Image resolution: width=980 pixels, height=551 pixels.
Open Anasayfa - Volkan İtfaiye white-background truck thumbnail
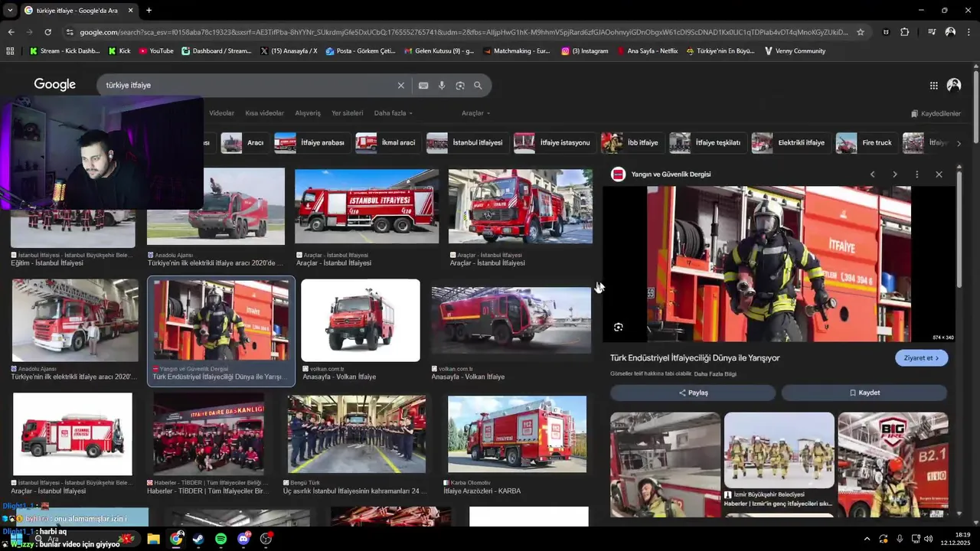tap(361, 320)
